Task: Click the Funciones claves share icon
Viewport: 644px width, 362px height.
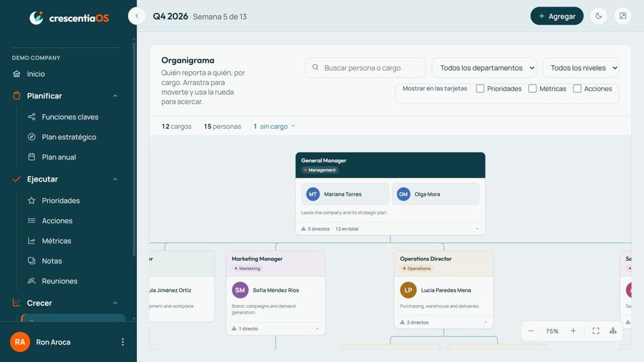Action: [32, 117]
